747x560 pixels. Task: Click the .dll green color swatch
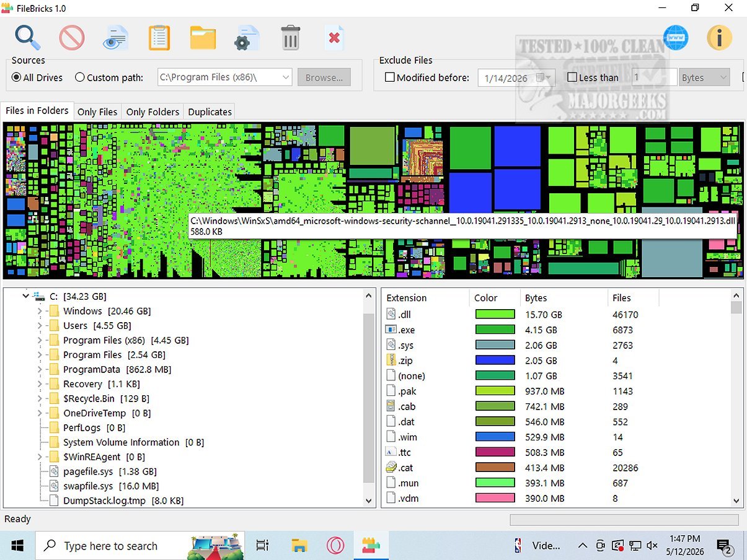[x=495, y=314]
